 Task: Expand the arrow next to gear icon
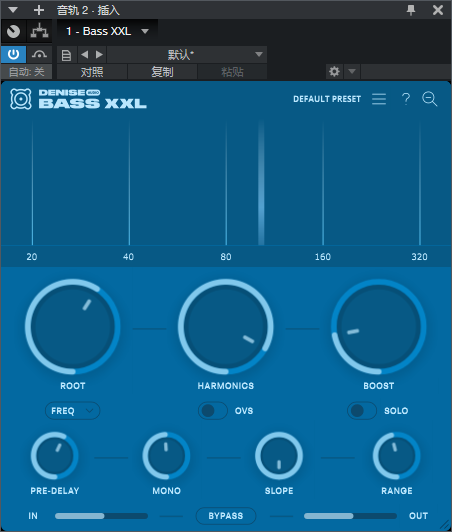pos(352,72)
